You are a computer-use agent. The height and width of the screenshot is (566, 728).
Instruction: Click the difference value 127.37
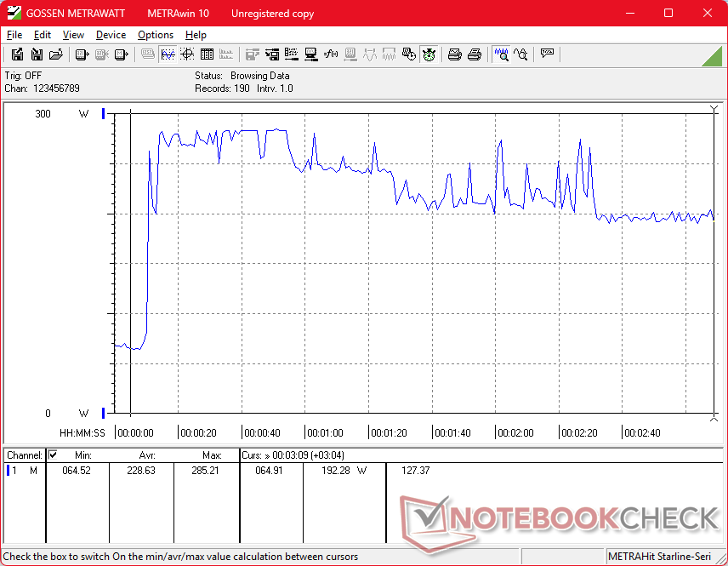(416, 471)
